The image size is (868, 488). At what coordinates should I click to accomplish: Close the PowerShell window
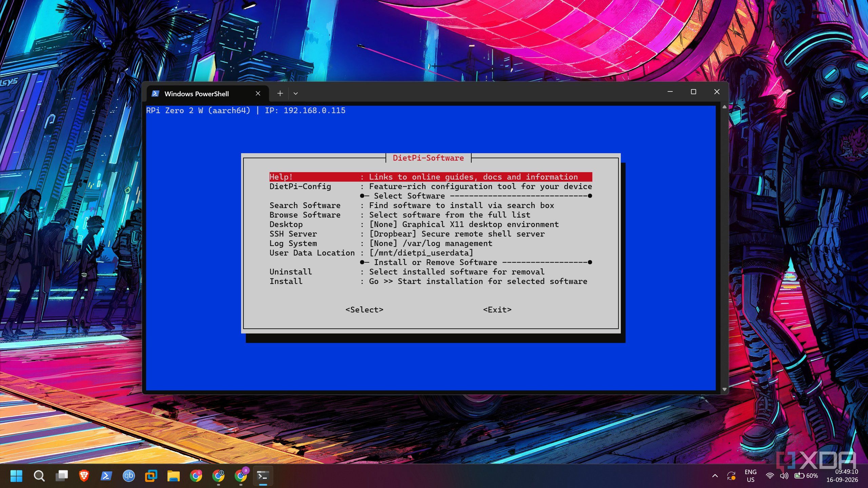(717, 92)
